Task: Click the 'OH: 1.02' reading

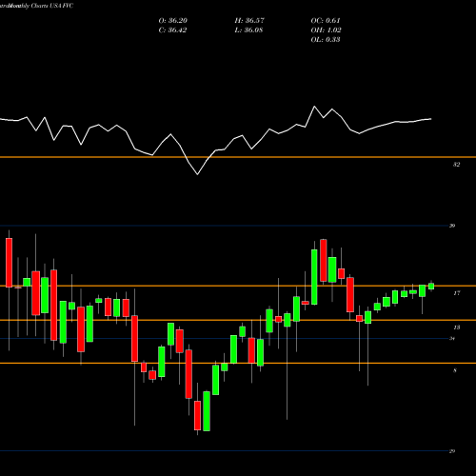Action: (326, 30)
